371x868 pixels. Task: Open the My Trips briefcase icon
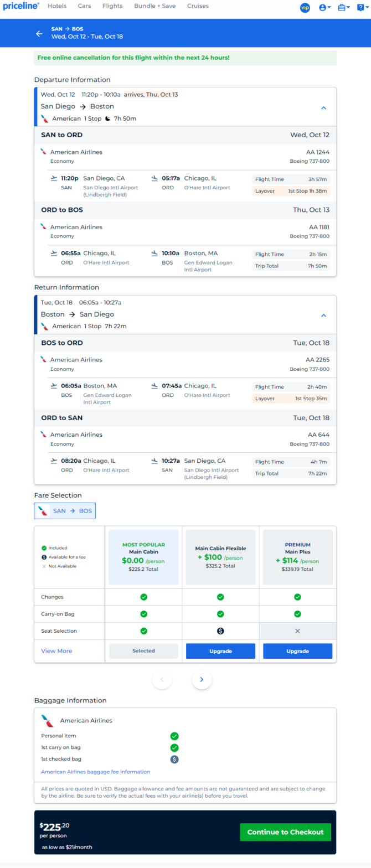click(x=344, y=8)
